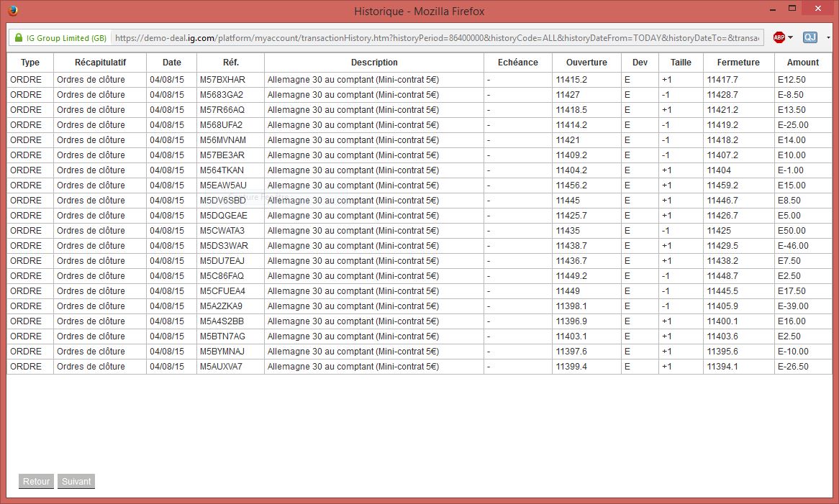Viewport: 839px width, 504px height.
Task: Click closing price 11394.1 cell
Action: coord(739,367)
